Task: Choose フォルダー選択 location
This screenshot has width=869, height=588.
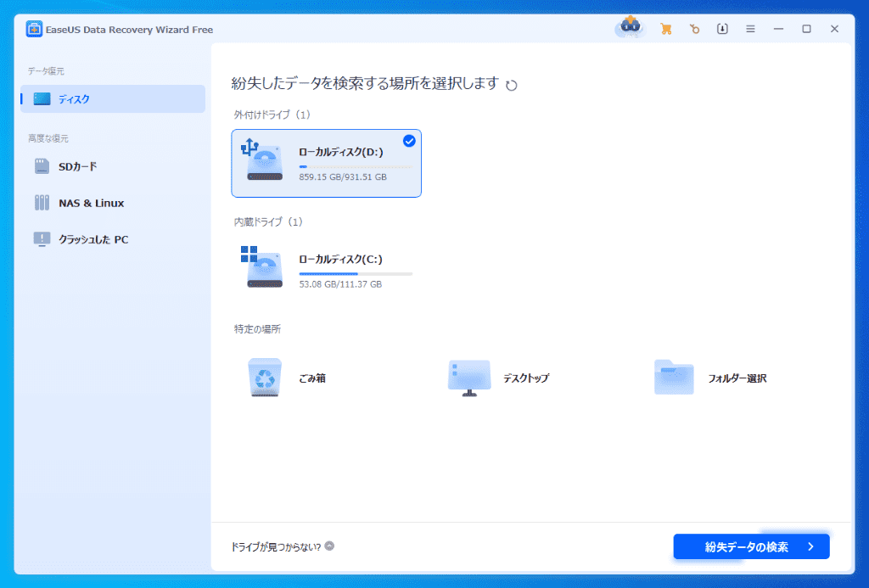Action: pyautogui.click(x=737, y=378)
